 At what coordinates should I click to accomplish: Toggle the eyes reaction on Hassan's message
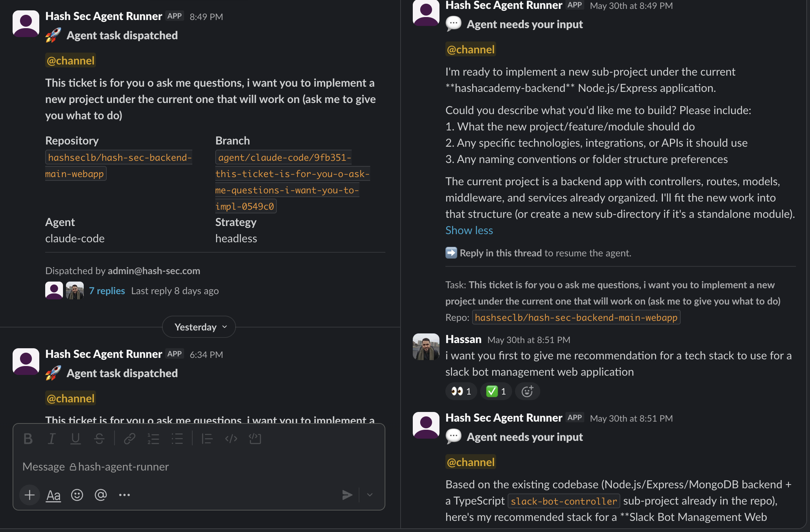(461, 391)
